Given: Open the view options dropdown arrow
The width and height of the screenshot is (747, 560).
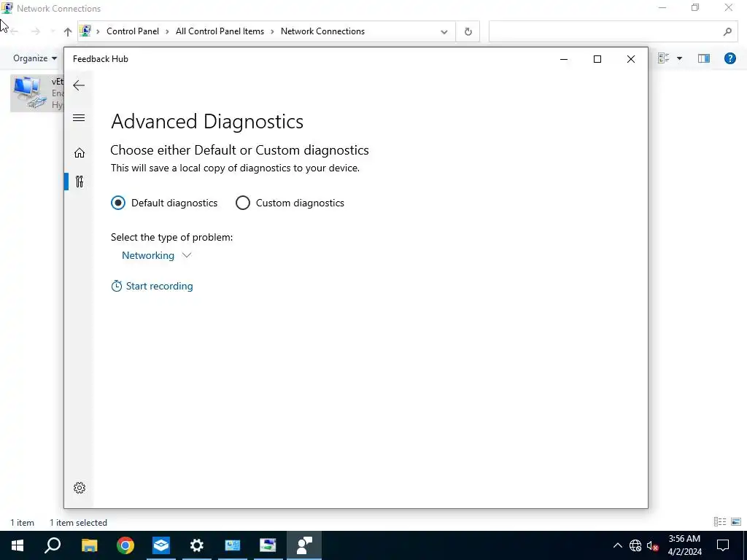Looking at the screenshot, I should tap(679, 58).
